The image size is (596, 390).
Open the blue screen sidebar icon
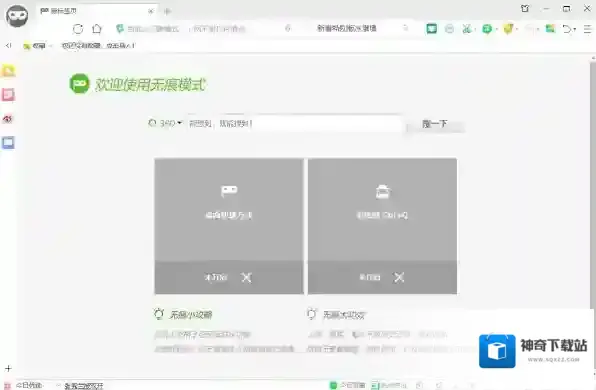(x=8, y=143)
